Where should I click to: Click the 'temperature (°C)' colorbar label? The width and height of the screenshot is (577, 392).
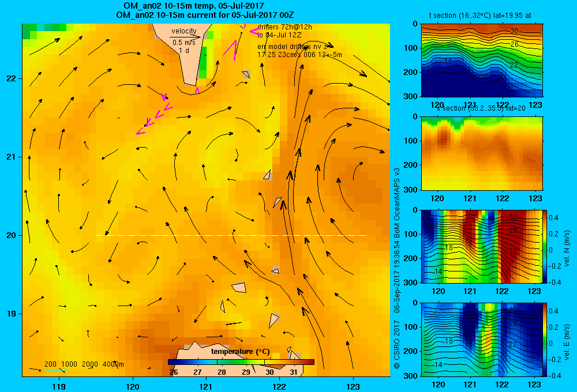point(240,352)
